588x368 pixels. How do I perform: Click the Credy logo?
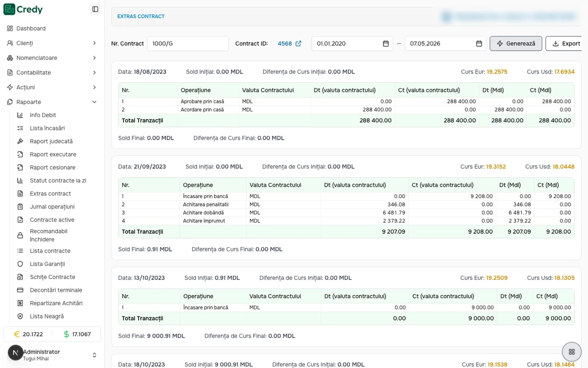23,9
